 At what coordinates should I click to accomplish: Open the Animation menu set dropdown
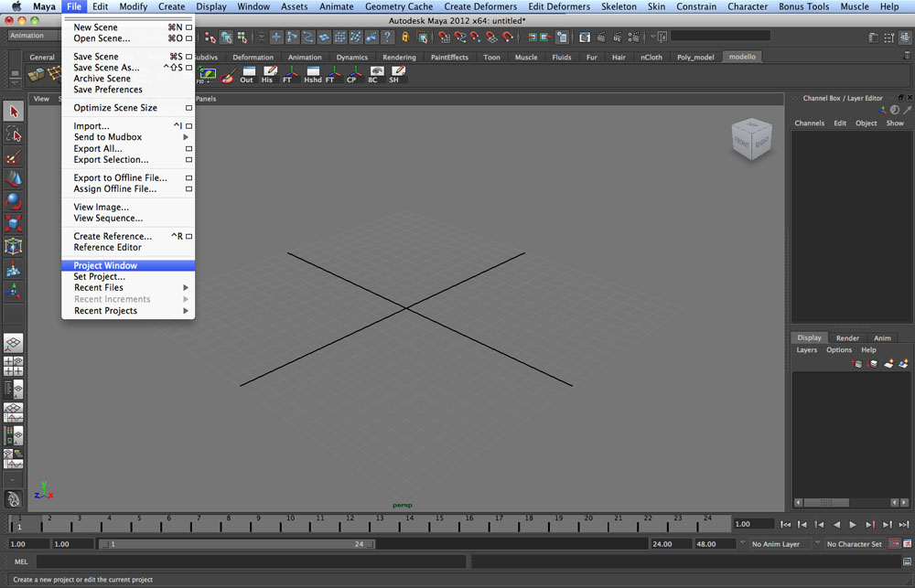33,36
